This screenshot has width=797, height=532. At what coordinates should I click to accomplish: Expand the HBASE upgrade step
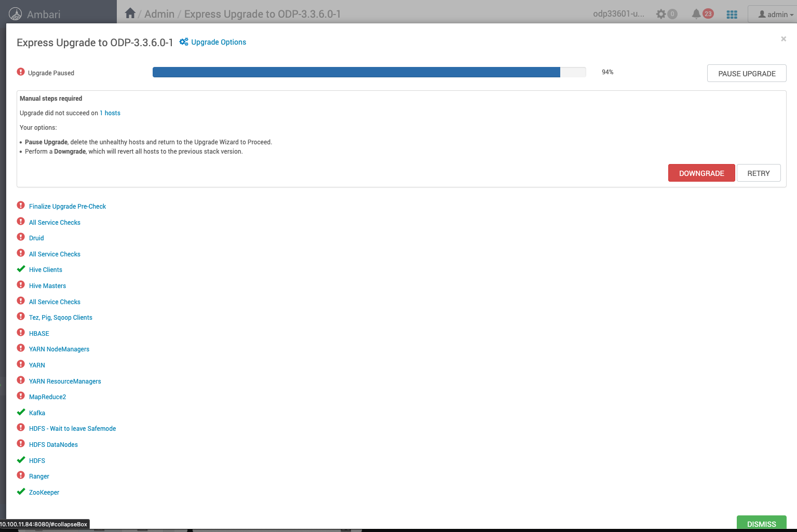39,334
